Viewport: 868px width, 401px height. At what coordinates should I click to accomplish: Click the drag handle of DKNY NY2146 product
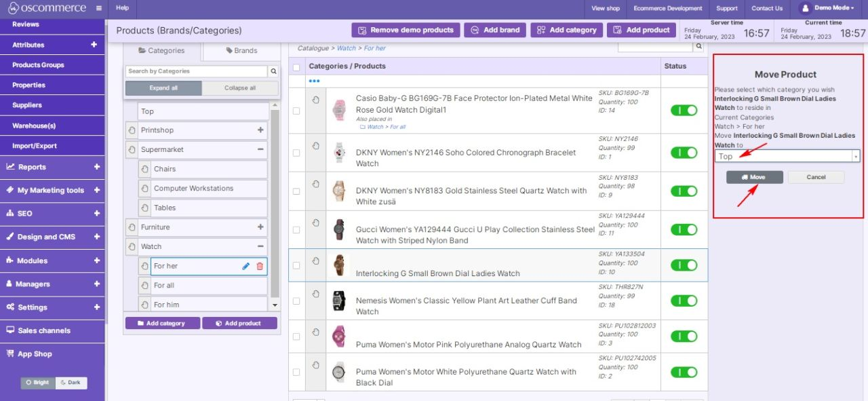(x=316, y=145)
